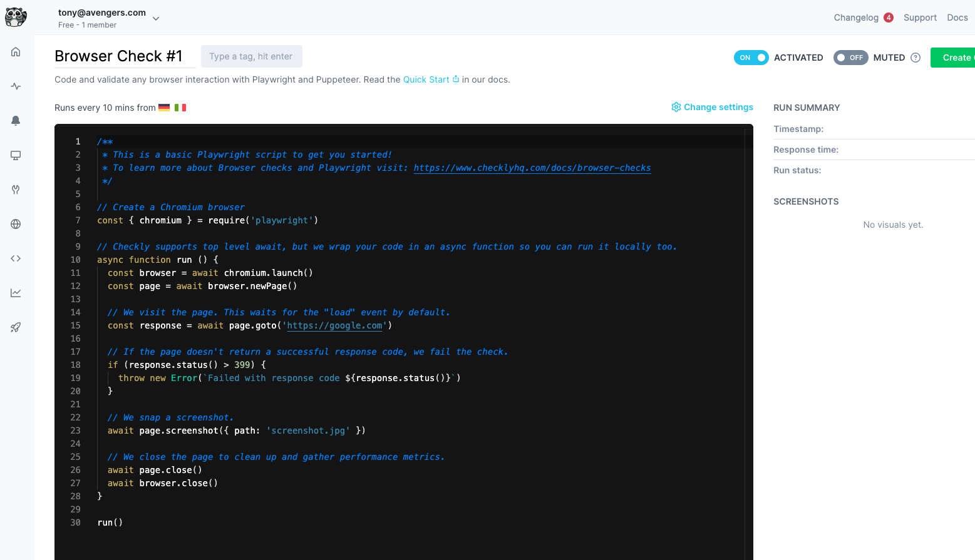Click the panda logo in the top corner
The height and width of the screenshot is (560, 975).
tap(16, 17)
